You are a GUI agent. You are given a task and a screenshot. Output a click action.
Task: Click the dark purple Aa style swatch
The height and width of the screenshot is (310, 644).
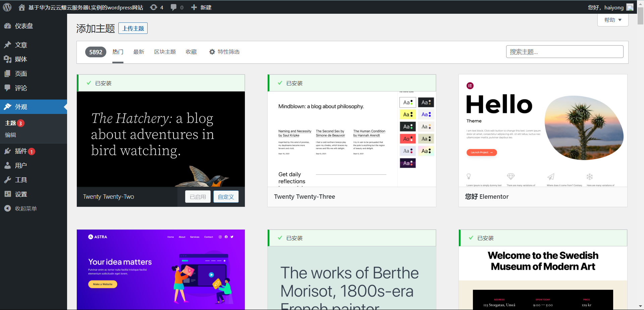click(408, 163)
